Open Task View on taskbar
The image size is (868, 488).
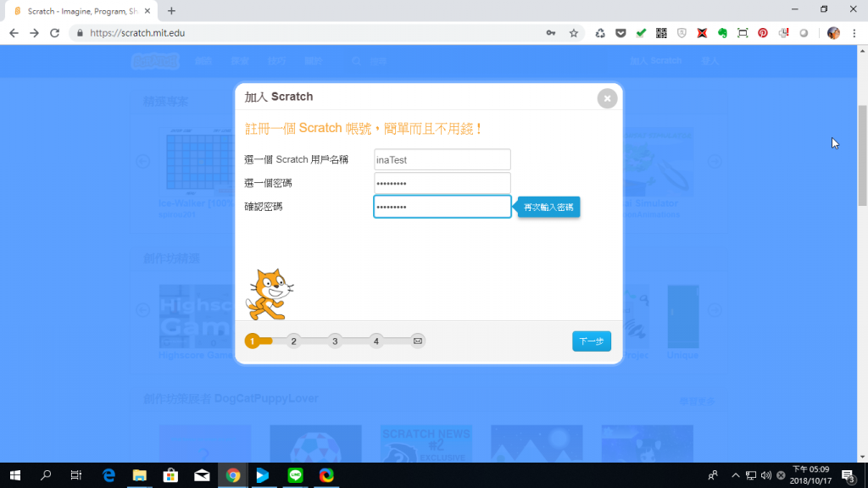pos(75,475)
